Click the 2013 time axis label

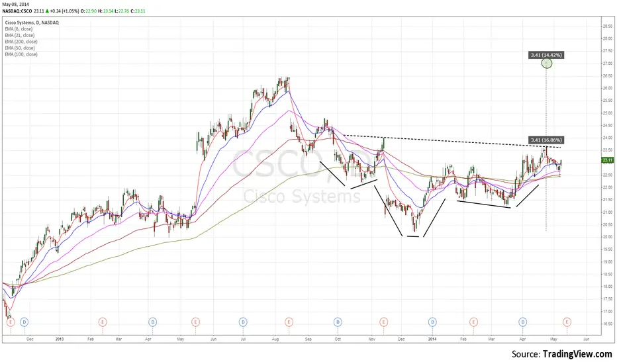tap(60, 339)
